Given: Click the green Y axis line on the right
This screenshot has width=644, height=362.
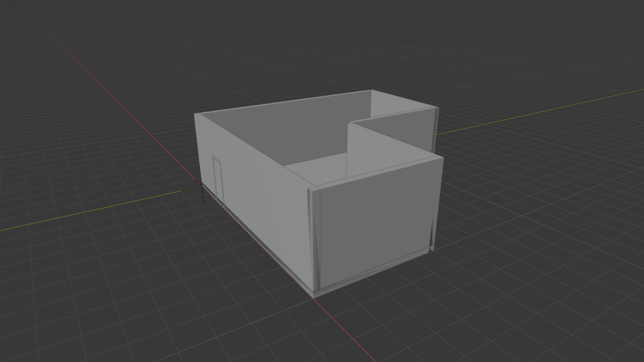Looking at the screenshot, I should pos(537,113).
